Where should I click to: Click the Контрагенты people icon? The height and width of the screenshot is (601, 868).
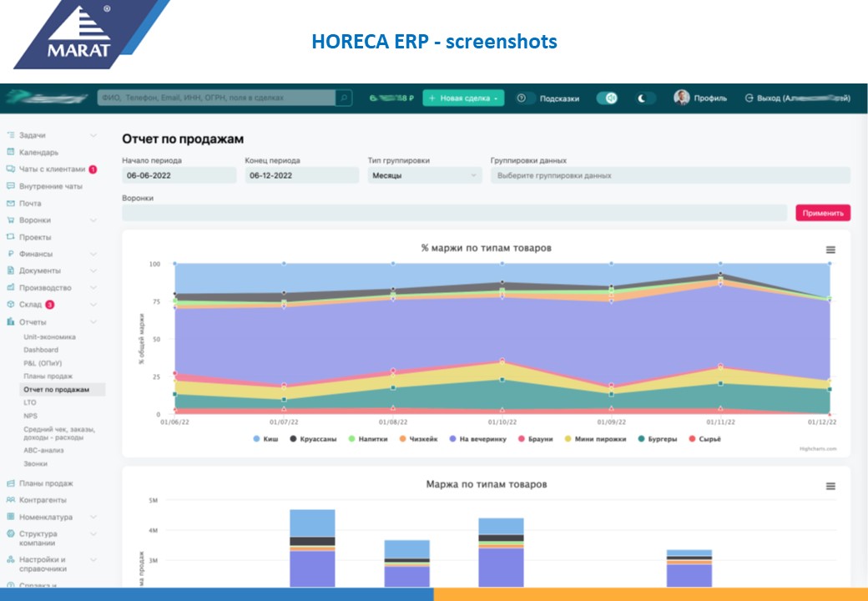pos(11,500)
